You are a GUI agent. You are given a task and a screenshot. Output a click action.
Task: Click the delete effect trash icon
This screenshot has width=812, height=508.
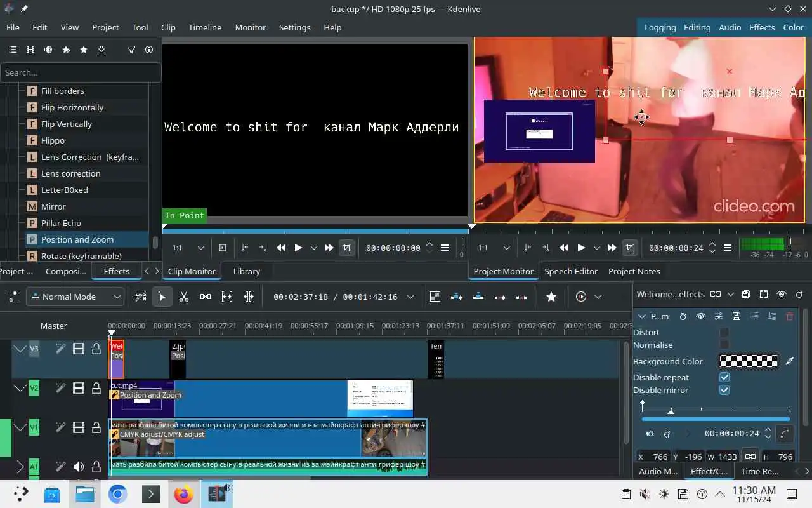point(790,316)
